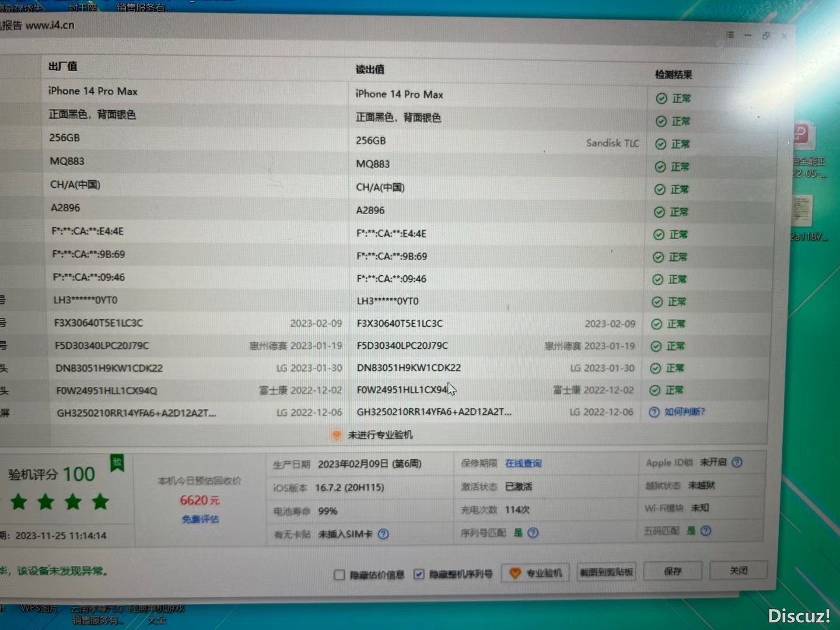
Task: Click the 关闭 button
Action: (x=738, y=570)
